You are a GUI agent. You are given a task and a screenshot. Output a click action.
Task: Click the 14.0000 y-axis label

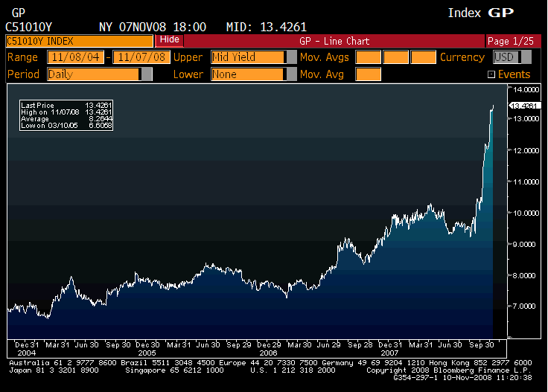coord(526,90)
